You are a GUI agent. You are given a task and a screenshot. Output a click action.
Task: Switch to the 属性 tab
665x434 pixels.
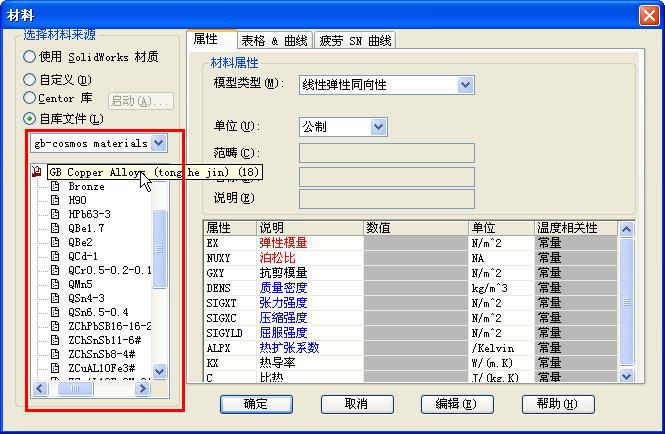point(211,39)
